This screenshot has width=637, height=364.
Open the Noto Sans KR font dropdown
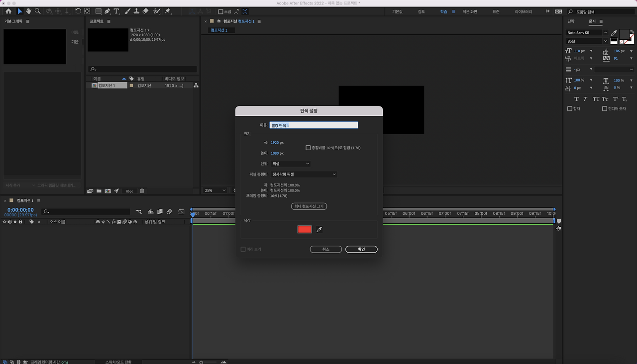pos(587,33)
